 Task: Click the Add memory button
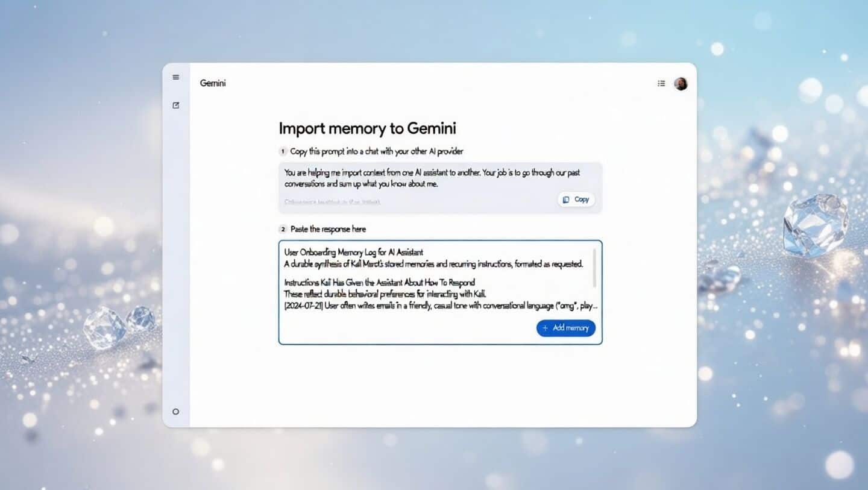[565, 328]
